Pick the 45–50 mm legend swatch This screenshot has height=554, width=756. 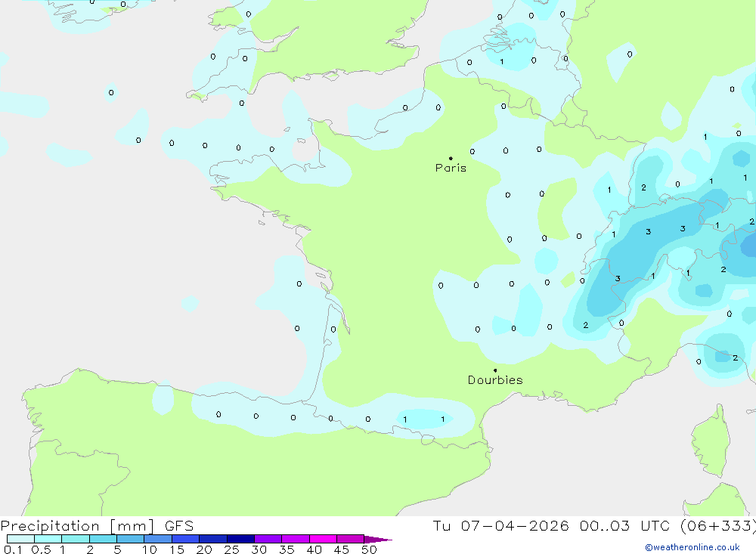click(x=351, y=539)
